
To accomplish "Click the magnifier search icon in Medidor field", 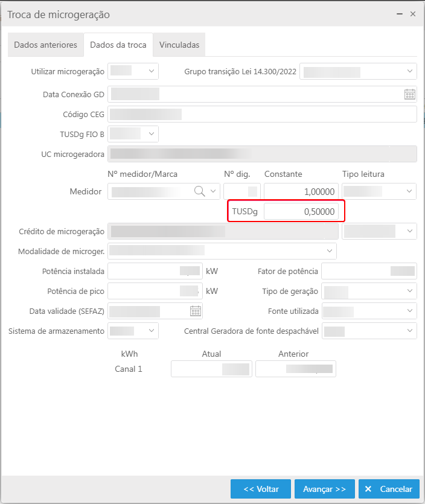I will tap(199, 191).
